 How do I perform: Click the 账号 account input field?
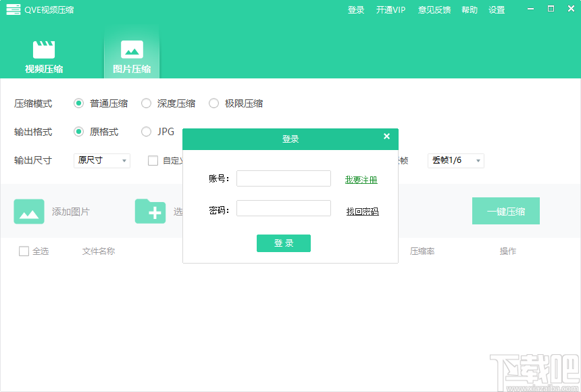pos(283,178)
